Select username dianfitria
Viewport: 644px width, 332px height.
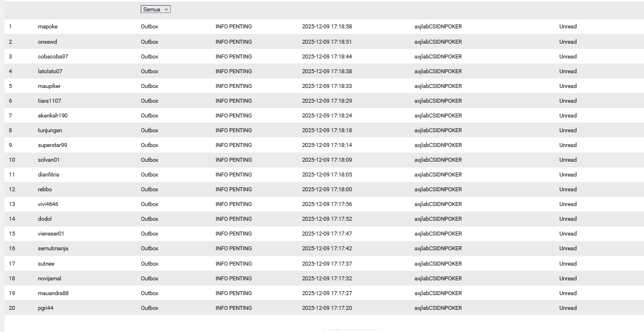(48, 175)
